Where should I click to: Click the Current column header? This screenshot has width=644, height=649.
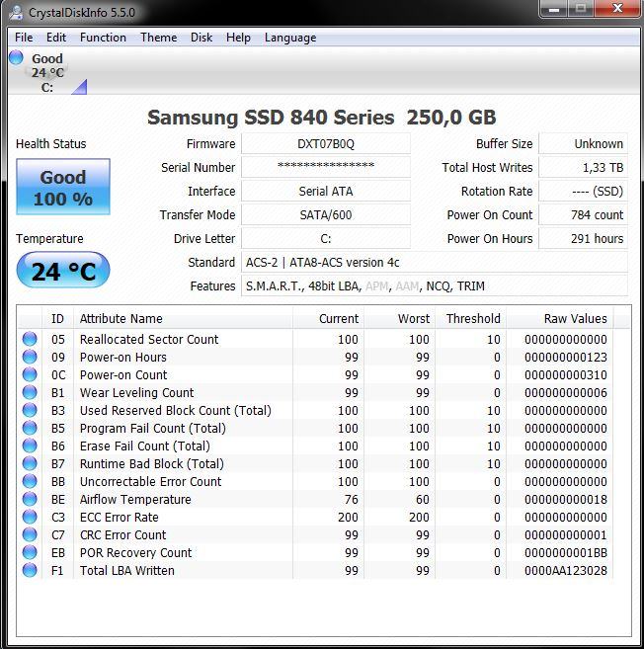329,318
